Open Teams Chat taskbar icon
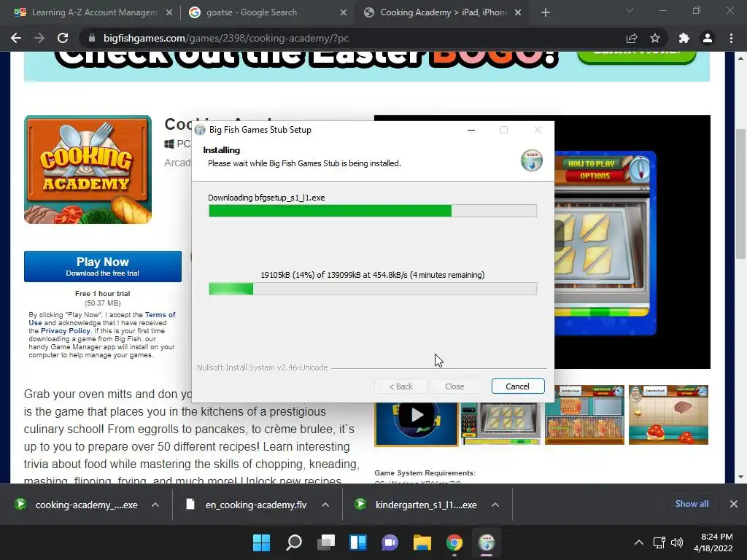The width and height of the screenshot is (747, 560). (390, 542)
